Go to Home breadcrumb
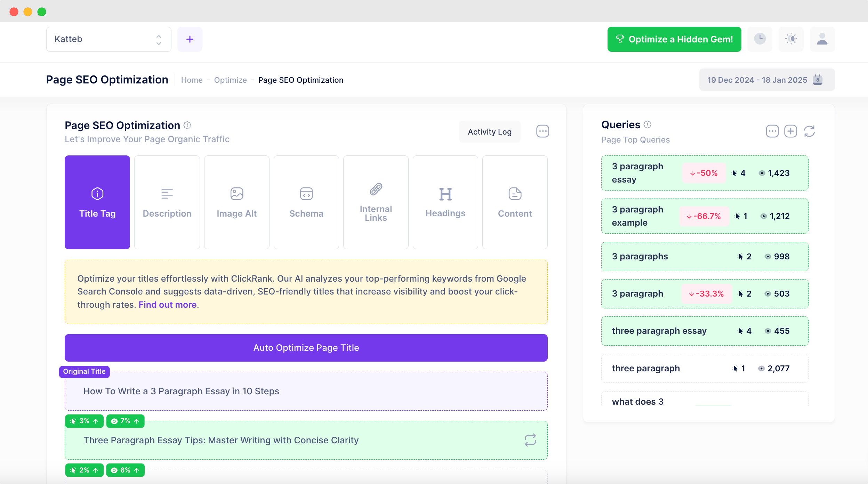868x484 pixels. (x=192, y=80)
